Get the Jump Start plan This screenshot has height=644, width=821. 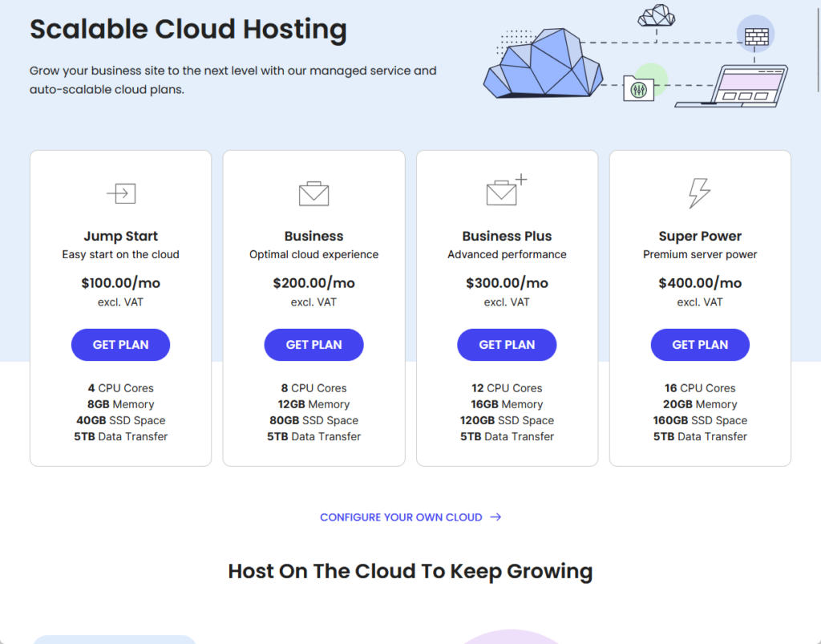click(120, 345)
